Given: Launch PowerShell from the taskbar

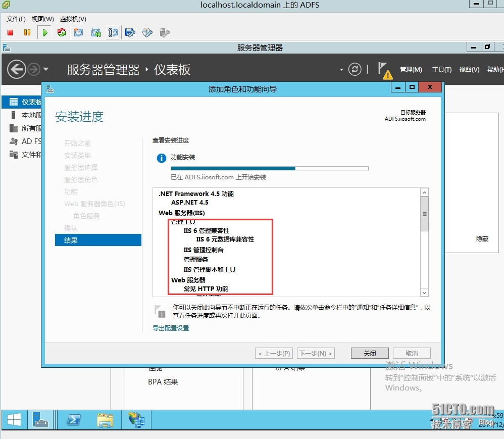Looking at the screenshot, I should tap(74, 420).
